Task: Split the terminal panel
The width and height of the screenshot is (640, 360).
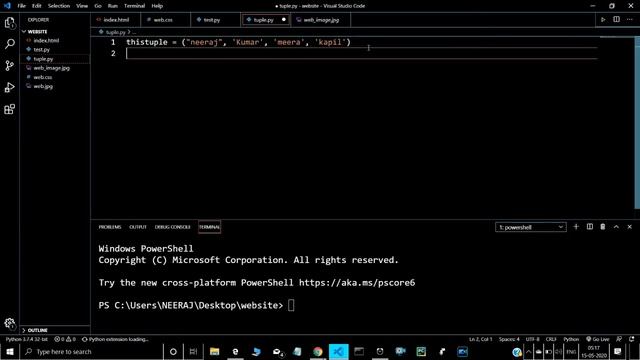Action: [x=590, y=227]
